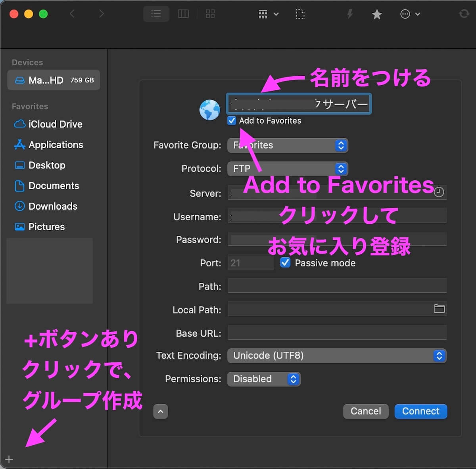
Task: Open the Text Encoding dropdown
Action: pos(337,356)
